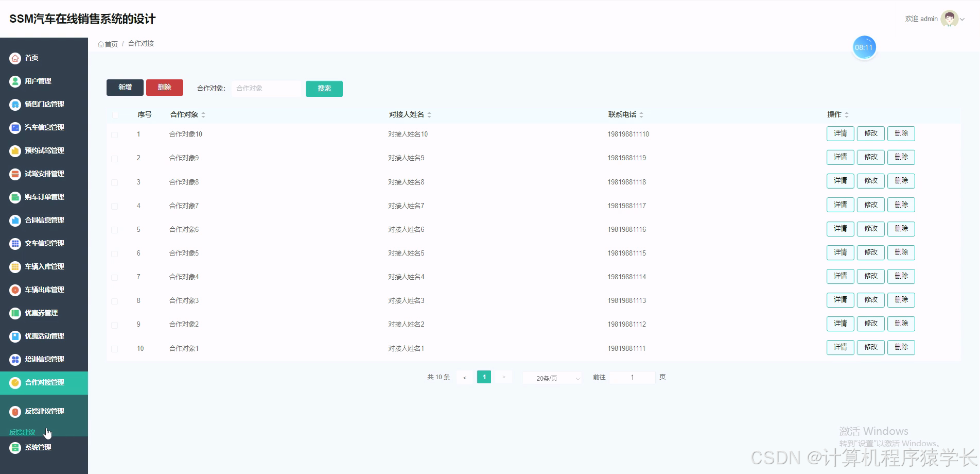Check the row for 合作对象1
Screen dimensions: 980x474
tap(115, 349)
